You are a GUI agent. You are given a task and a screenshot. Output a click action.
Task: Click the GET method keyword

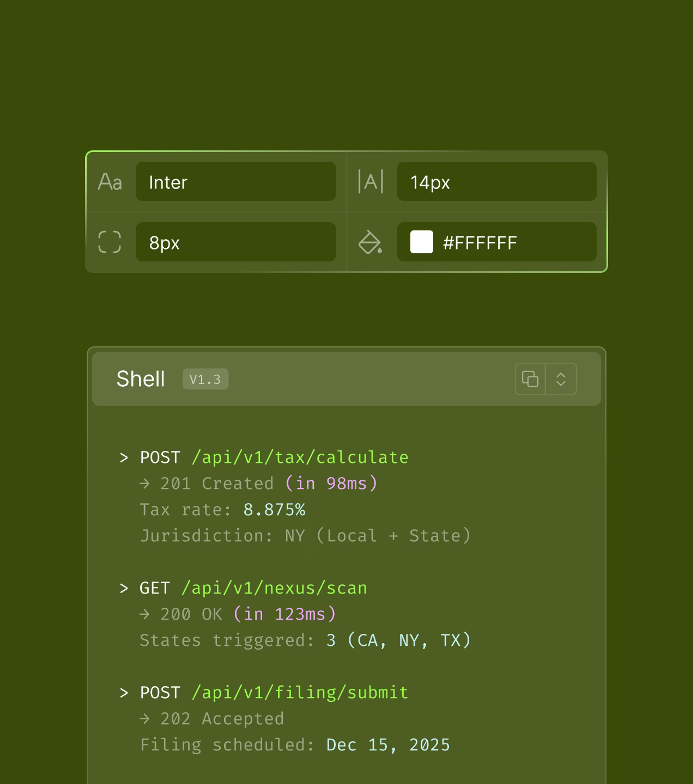point(155,588)
